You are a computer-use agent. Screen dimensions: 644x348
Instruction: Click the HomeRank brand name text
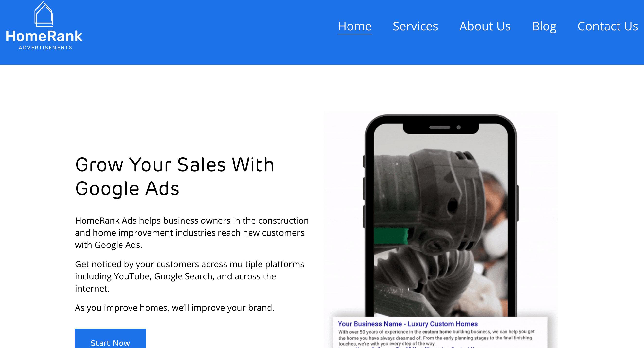44,36
